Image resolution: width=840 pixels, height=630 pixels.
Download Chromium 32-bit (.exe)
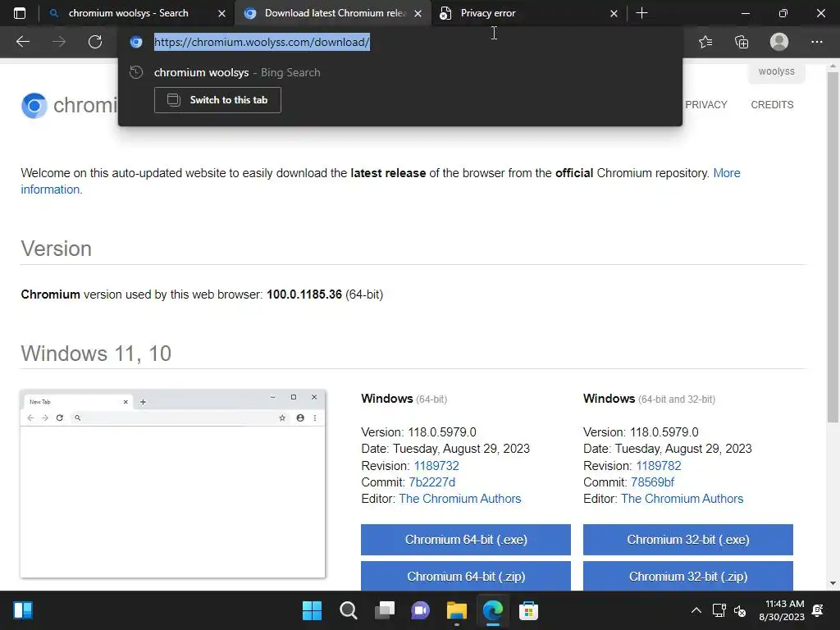coord(688,540)
